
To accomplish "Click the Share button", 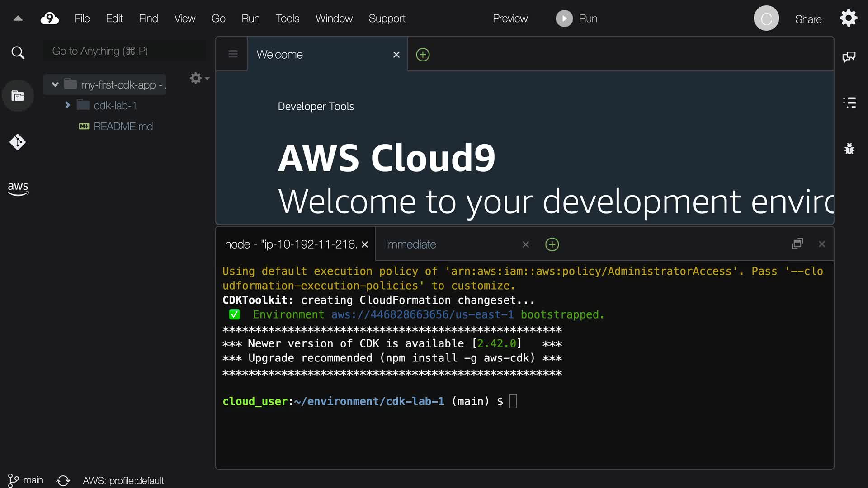I will pyautogui.click(x=808, y=19).
